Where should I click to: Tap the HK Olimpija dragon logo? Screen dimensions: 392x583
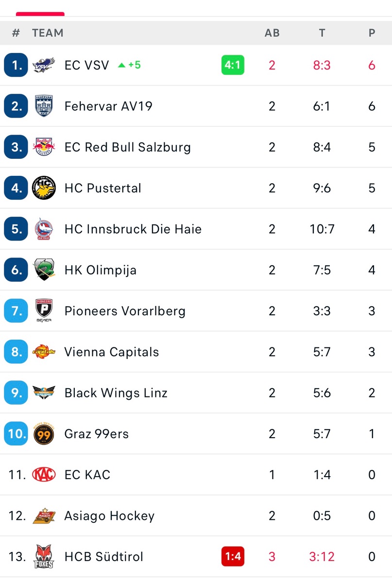[x=44, y=270]
